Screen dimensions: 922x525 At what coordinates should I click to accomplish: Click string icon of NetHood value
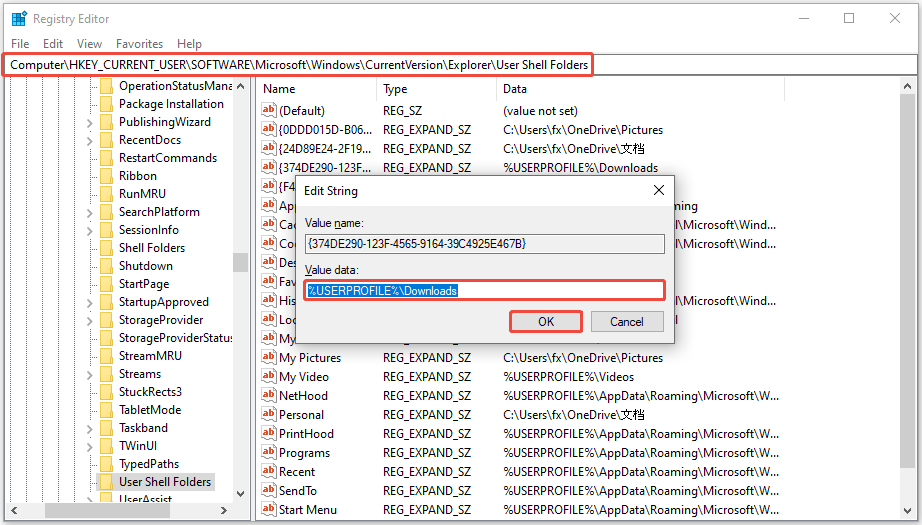269,395
